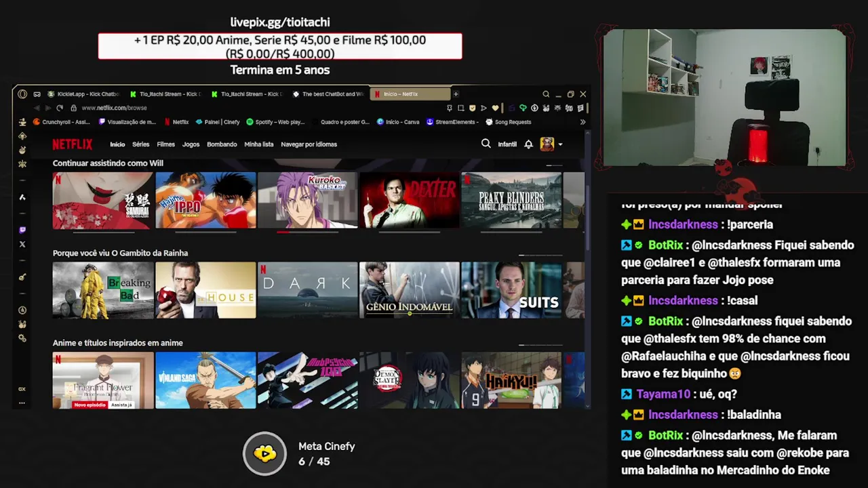
Task: Open Gênio Indomável thumbnail
Action: click(410, 290)
